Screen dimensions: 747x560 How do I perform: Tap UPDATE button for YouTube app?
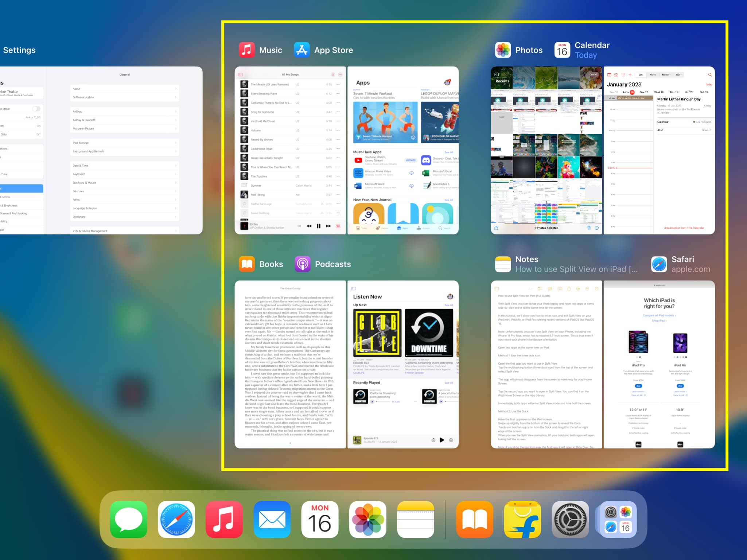click(411, 160)
